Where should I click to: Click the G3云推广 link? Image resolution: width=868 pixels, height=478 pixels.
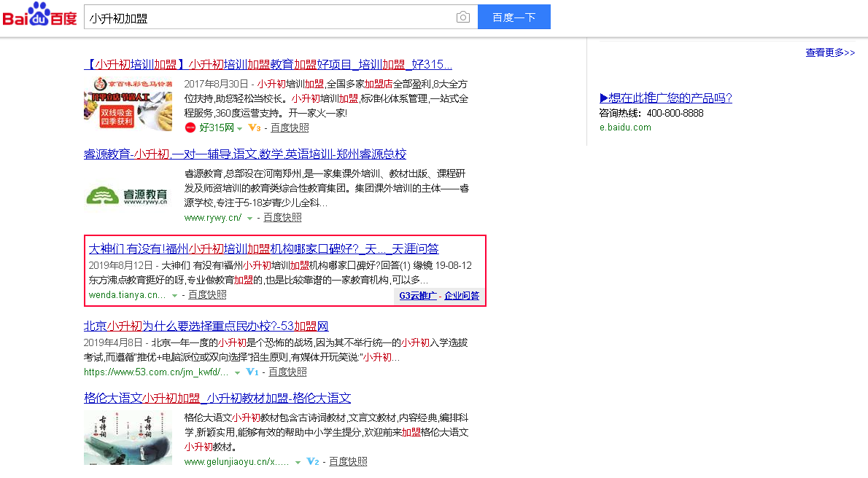[x=418, y=295]
